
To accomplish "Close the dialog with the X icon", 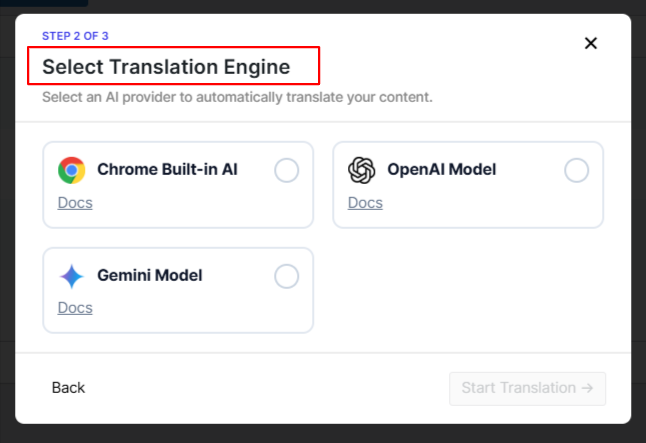I will click(590, 43).
